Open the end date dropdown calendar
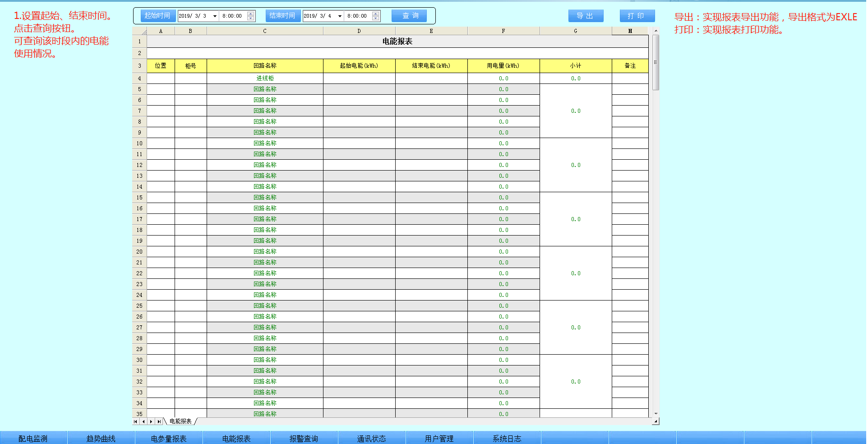Viewport: 868px width, 444px height. (340, 16)
